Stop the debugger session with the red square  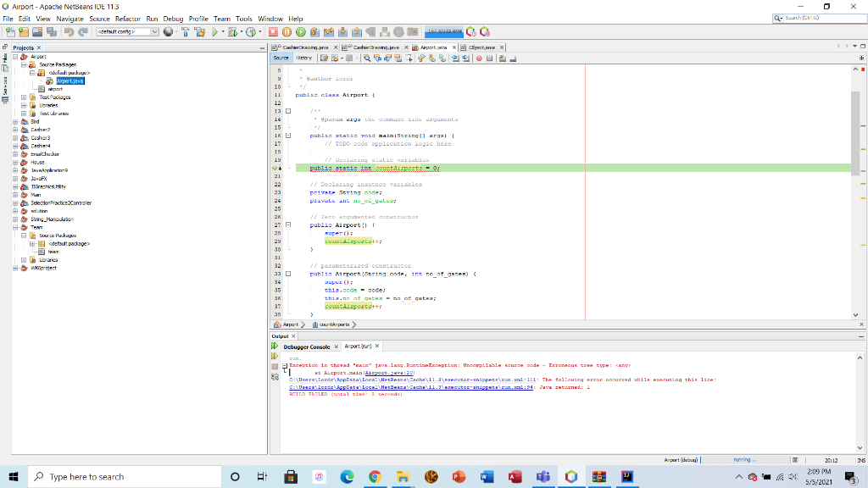click(275, 31)
